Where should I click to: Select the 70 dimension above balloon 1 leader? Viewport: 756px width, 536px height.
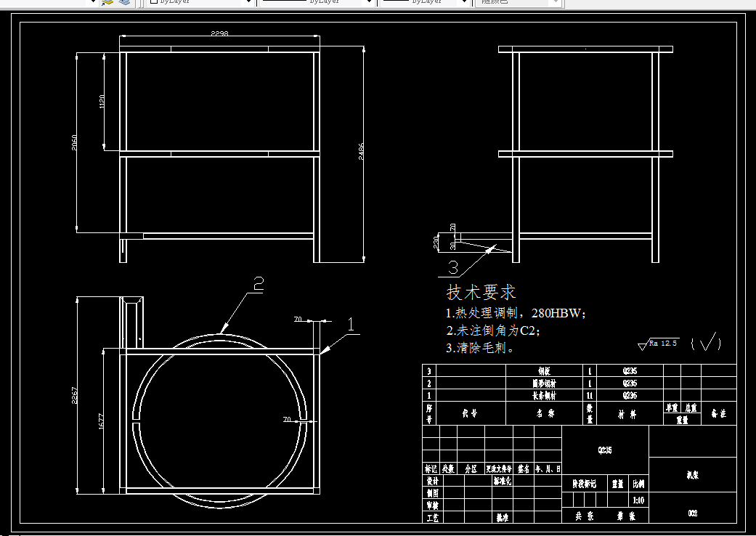pyautogui.click(x=298, y=319)
